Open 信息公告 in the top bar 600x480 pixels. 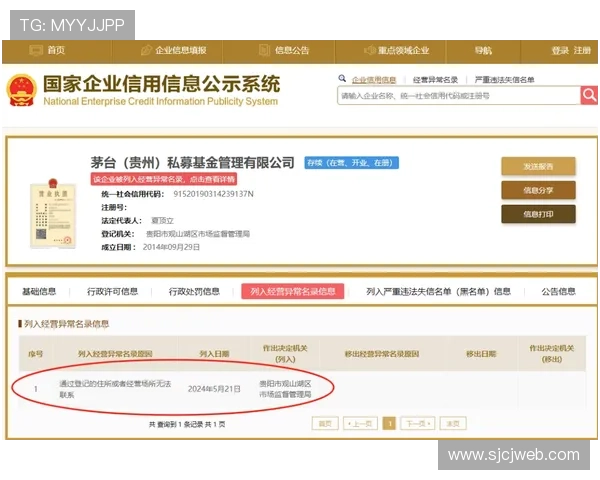[x=292, y=50]
